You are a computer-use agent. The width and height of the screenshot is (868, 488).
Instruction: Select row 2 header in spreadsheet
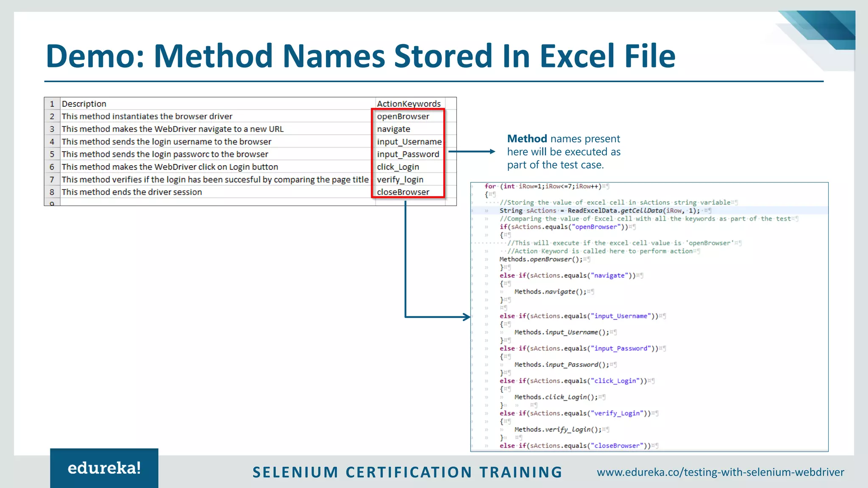52,116
